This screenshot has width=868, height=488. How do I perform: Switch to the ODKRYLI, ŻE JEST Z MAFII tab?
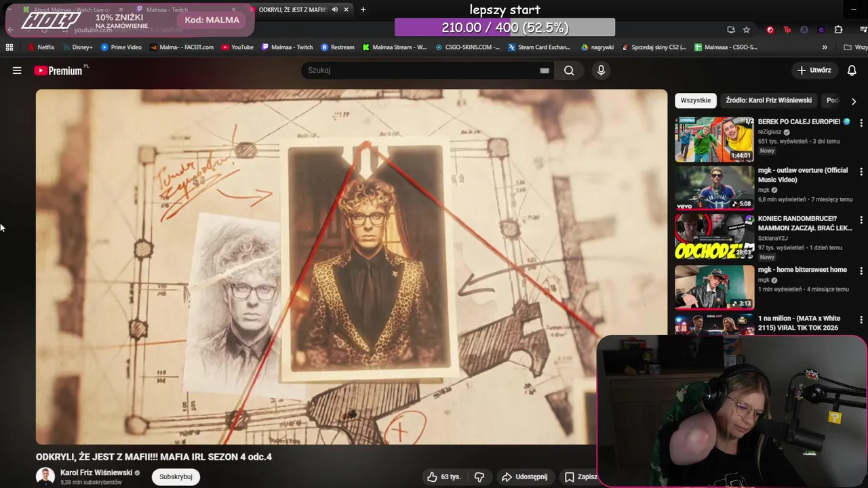tap(292, 9)
